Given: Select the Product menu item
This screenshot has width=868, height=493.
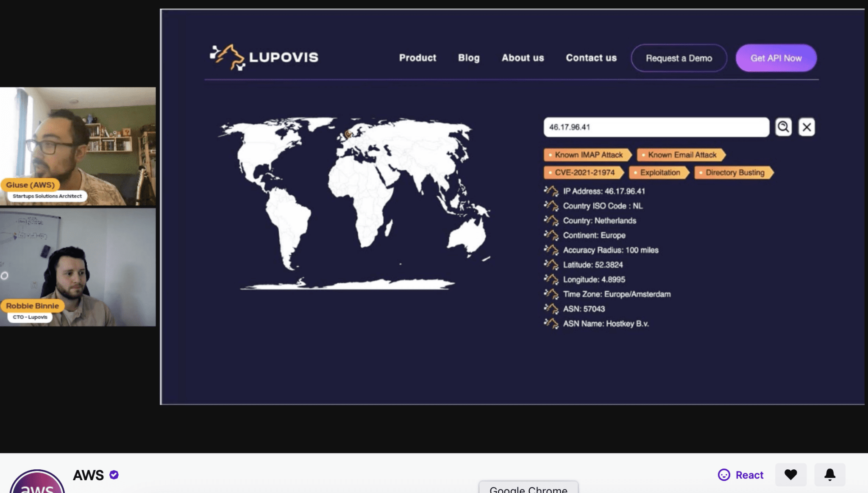Looking at the screenshot, I should (417, 58).
